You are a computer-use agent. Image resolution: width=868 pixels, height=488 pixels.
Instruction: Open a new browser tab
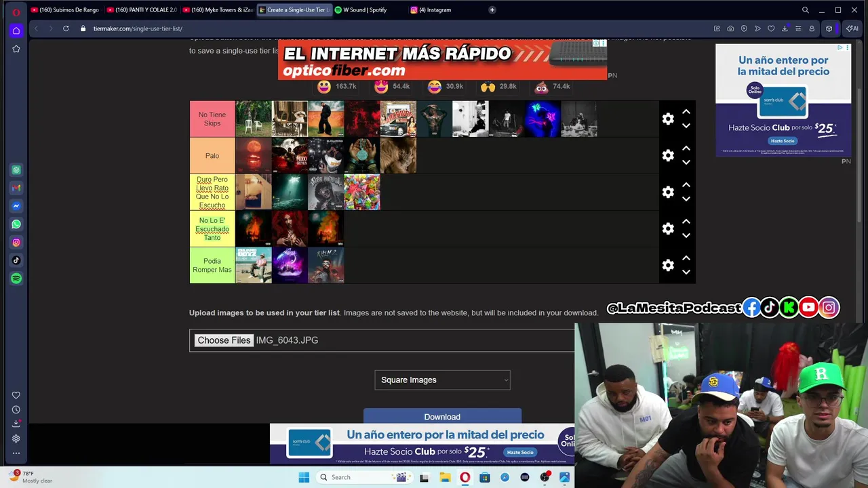click(492, 10)
